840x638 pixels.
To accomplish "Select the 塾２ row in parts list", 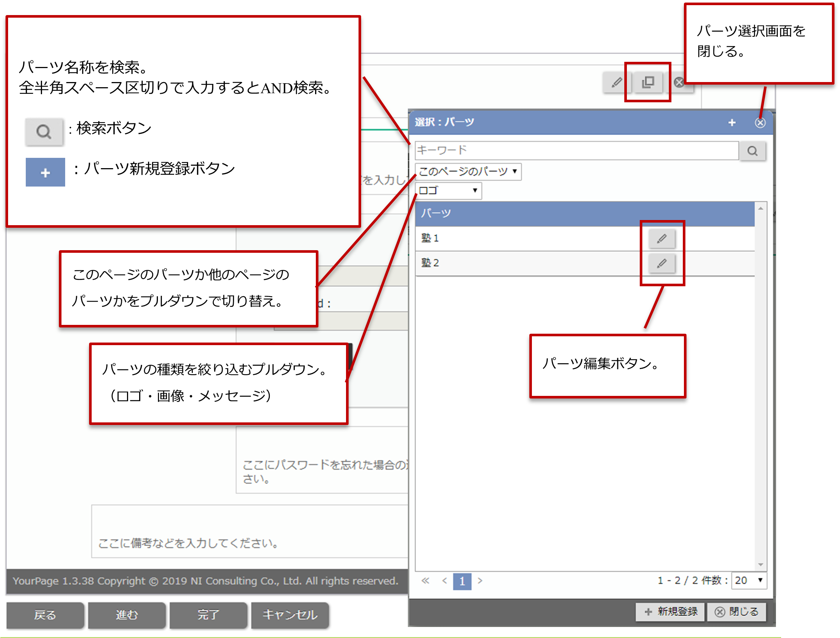I will click(x=585, y=263).
